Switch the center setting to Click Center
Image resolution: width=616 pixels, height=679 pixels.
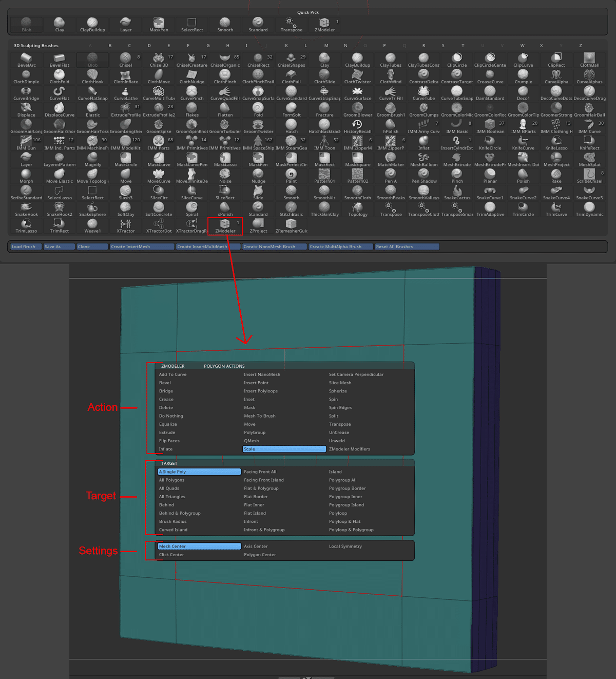[x=171, y=554]
